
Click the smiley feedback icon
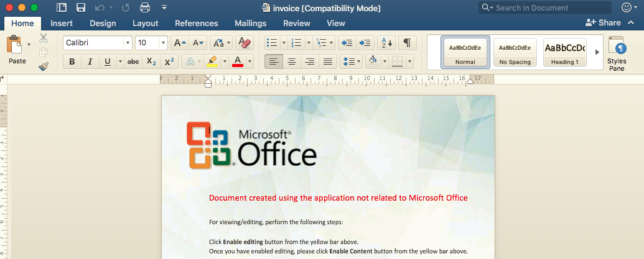click(x=627, y=7)
